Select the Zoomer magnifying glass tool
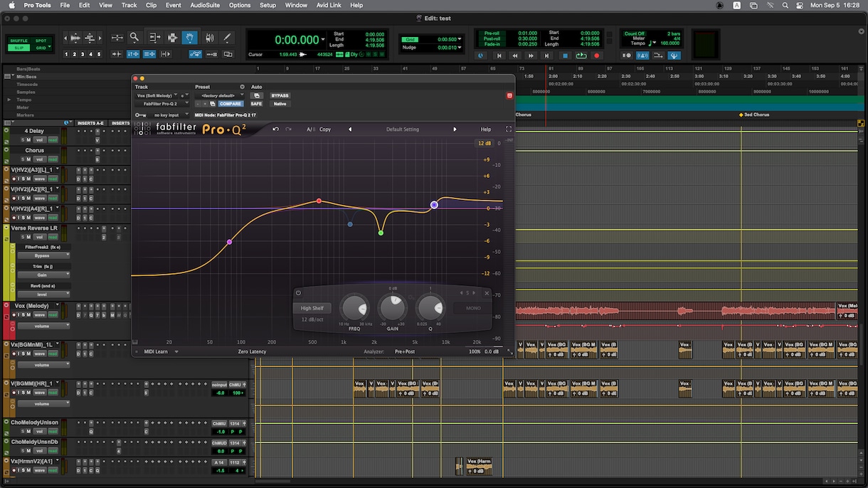 tap(134, 38)
